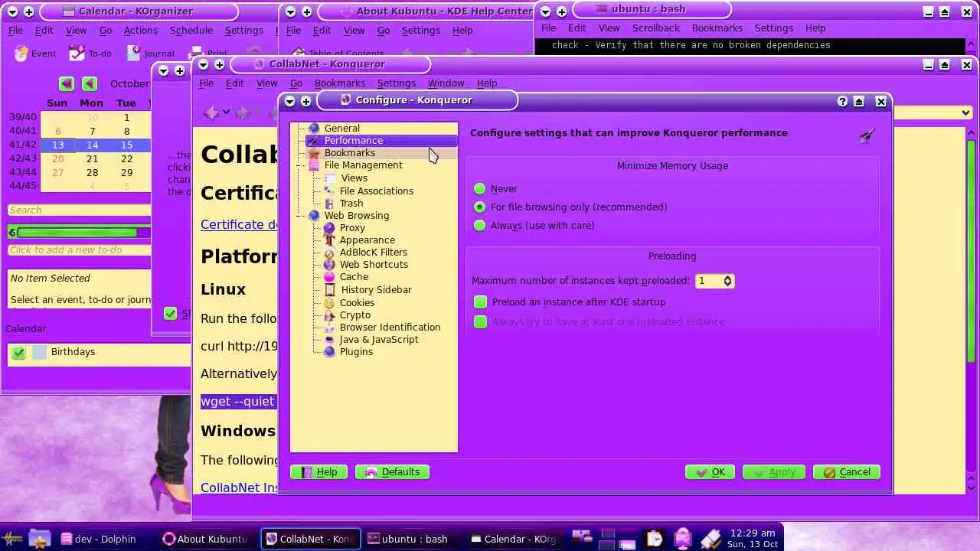Collapse the File Management tree branch

[x=299, y=165]
